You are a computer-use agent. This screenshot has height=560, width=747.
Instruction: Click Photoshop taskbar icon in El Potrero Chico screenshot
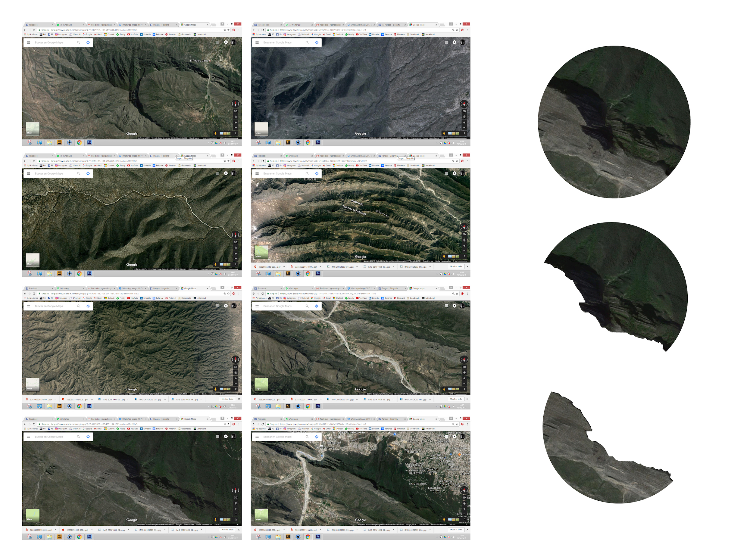[89, 142]
